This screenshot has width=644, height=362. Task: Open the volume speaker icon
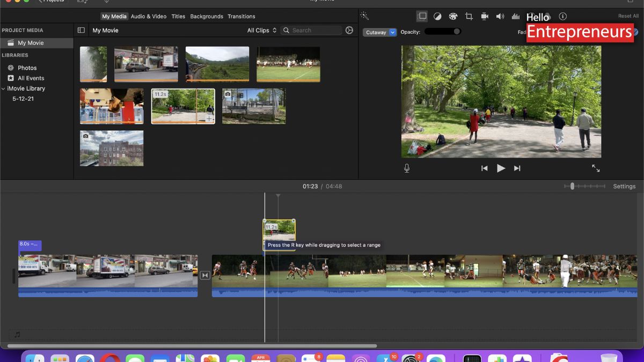pyautogui.click(x=500, y=16)
